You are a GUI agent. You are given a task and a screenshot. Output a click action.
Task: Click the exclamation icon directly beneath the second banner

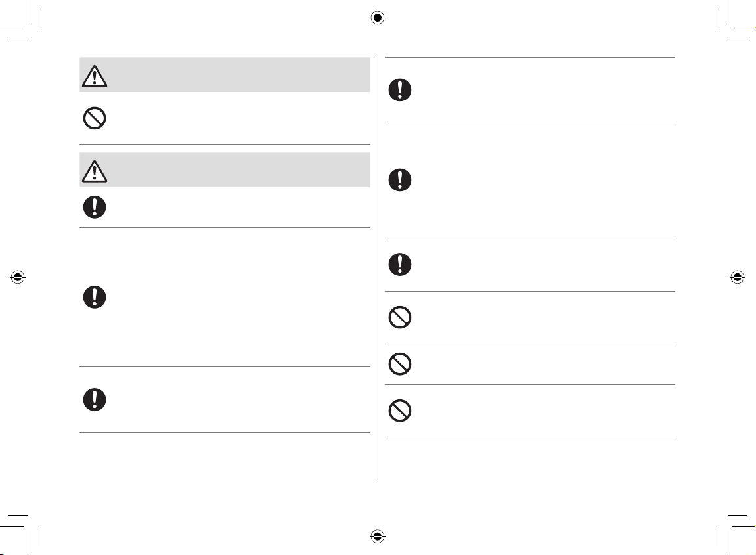pos(95,208)
